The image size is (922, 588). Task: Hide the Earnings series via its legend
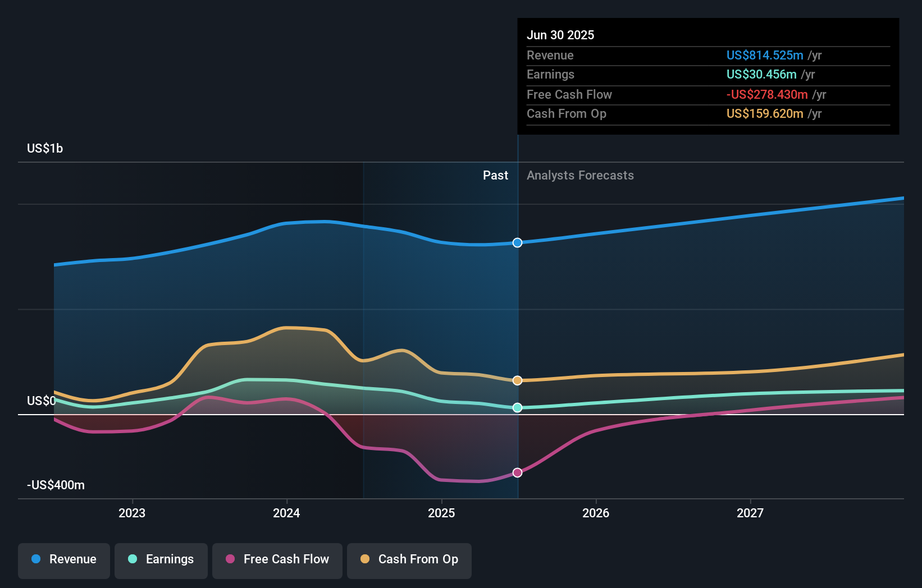coord(161,559)
